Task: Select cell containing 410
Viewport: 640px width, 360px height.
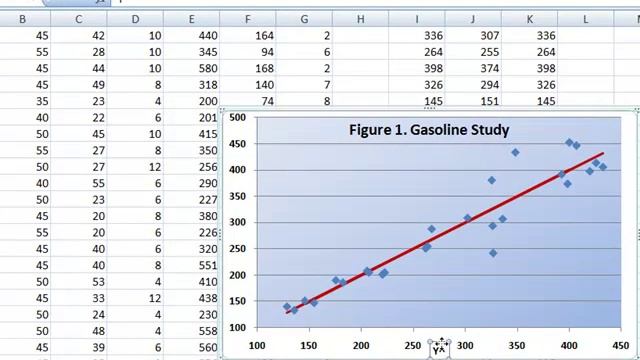Action: pos(191,282)
